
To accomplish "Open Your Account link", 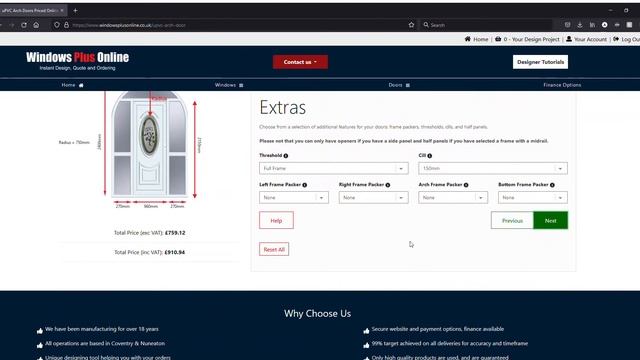I will [590, 39].
